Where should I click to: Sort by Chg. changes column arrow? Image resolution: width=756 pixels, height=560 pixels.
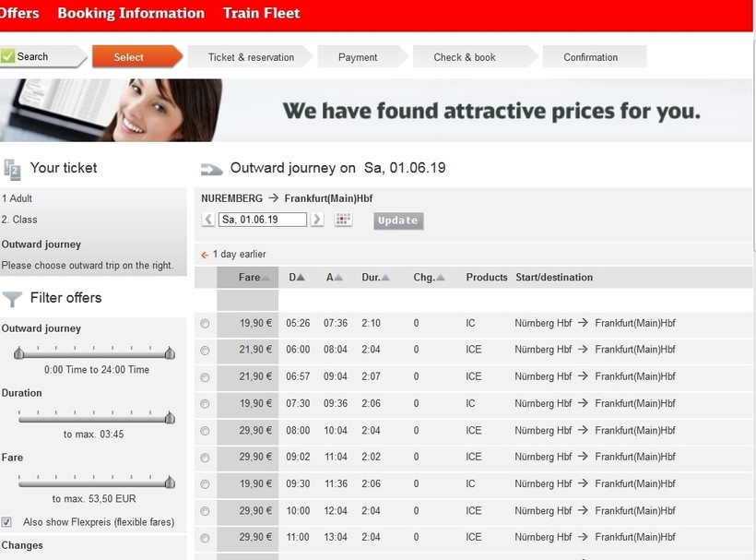441,278
